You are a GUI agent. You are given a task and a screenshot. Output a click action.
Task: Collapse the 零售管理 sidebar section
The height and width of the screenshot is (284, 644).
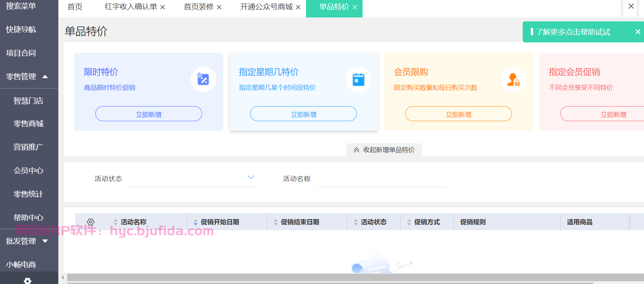[45, 76]
